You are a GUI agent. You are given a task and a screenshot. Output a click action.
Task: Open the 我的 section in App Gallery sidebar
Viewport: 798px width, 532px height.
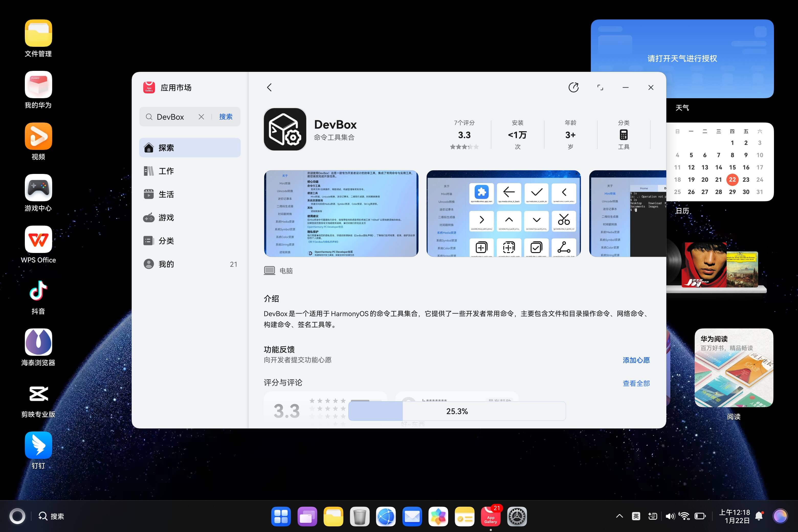click(166, 264)
